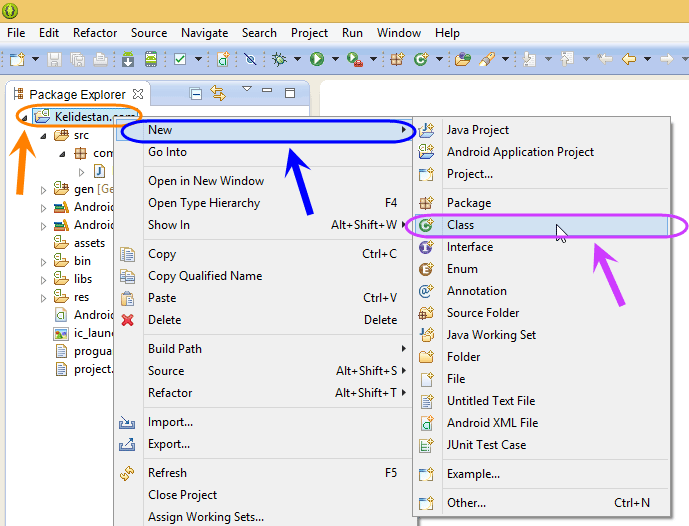Click Delete in the context menu

click(263, 320)
